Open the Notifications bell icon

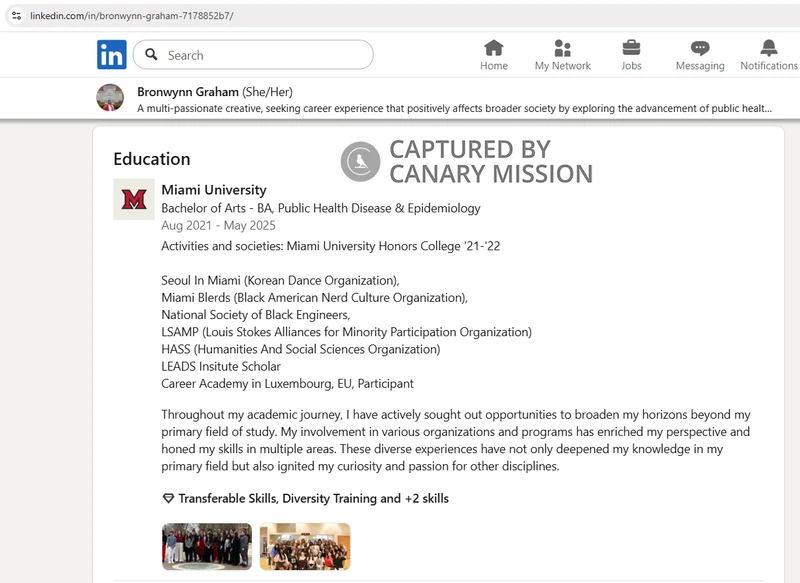point(769,48)
